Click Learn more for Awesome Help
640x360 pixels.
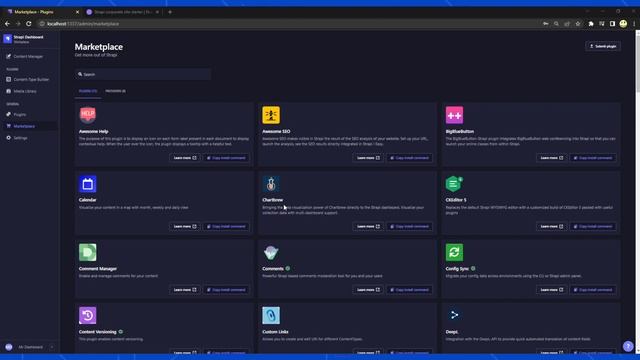(185, 158)
